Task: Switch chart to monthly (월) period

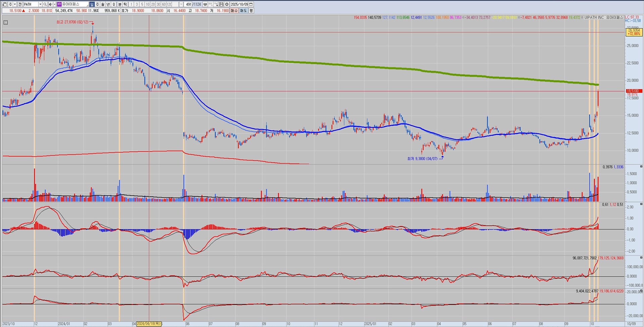Action: pyautogui.click(x=103, y=4)
